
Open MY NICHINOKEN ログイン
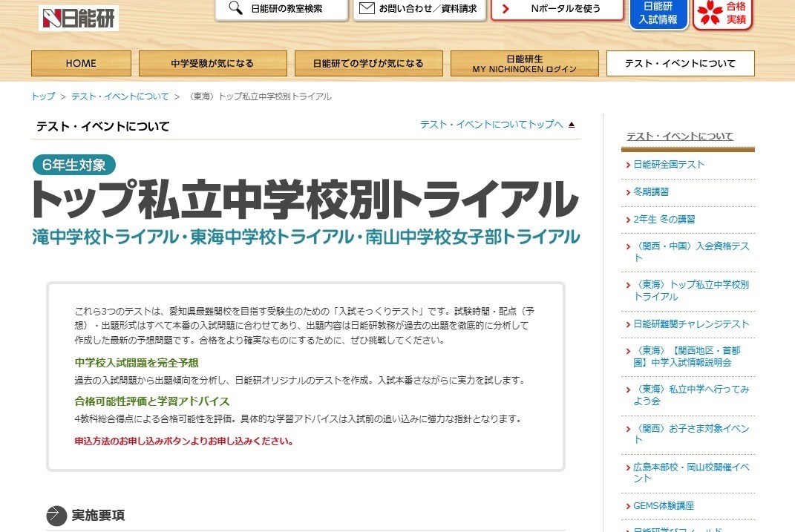click(x=524, y=63)
